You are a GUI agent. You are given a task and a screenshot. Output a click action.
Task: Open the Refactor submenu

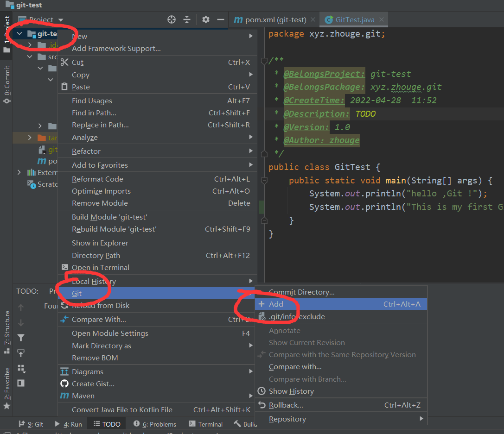tap(157, 151)
